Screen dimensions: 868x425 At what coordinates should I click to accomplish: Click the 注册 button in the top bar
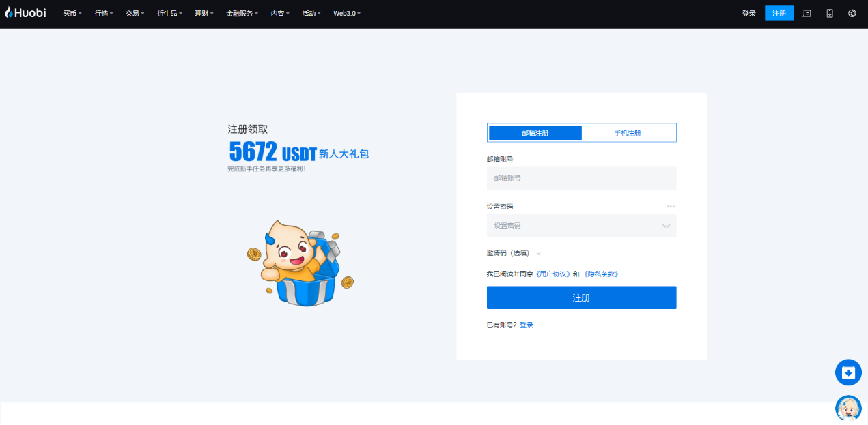779,13
